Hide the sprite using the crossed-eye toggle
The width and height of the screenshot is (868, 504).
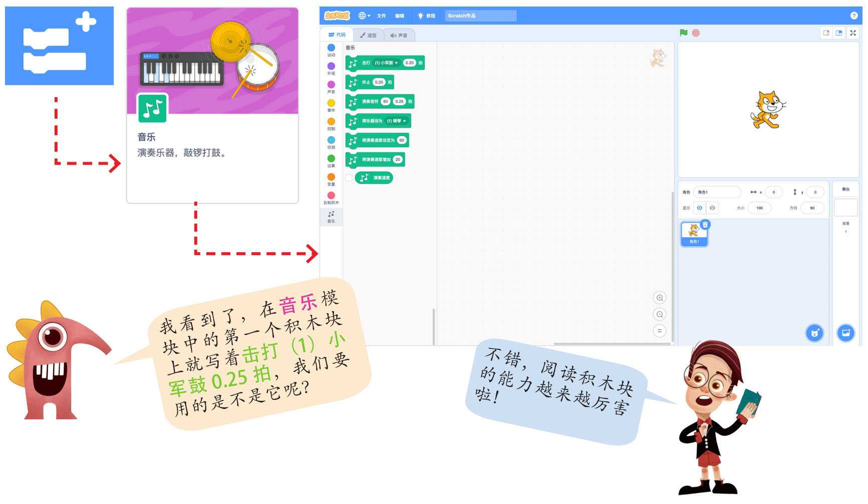pos(712,208)
